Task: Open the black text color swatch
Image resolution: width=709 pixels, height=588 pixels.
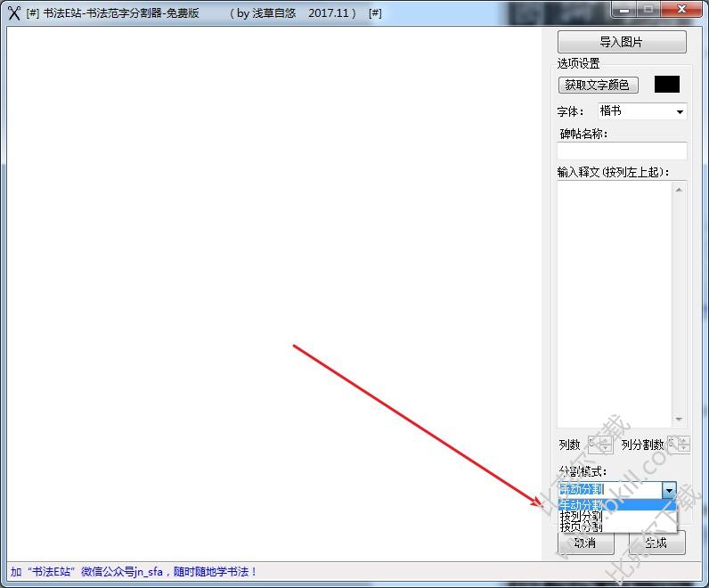Action: click(x=667, y=84)
